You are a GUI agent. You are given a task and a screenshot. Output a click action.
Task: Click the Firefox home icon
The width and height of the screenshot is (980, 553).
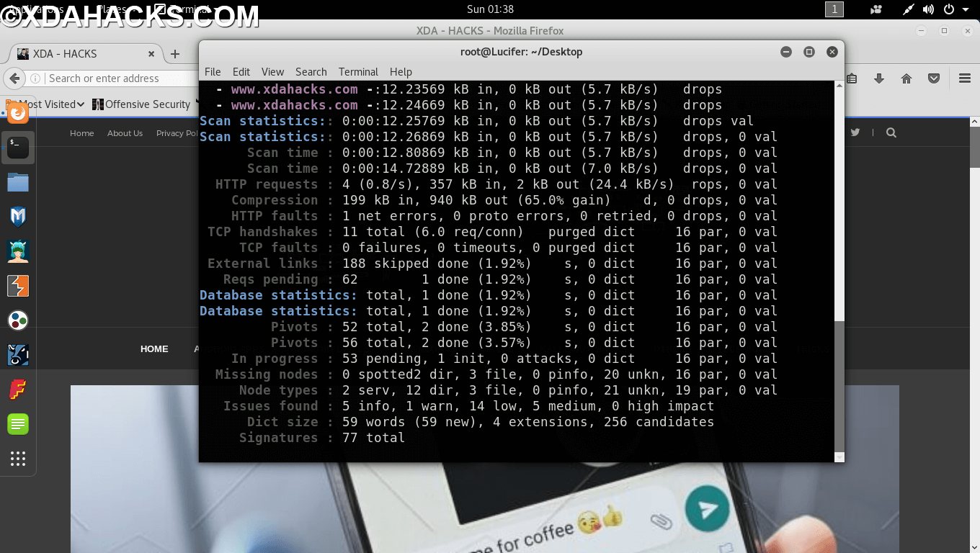point(906,78)
